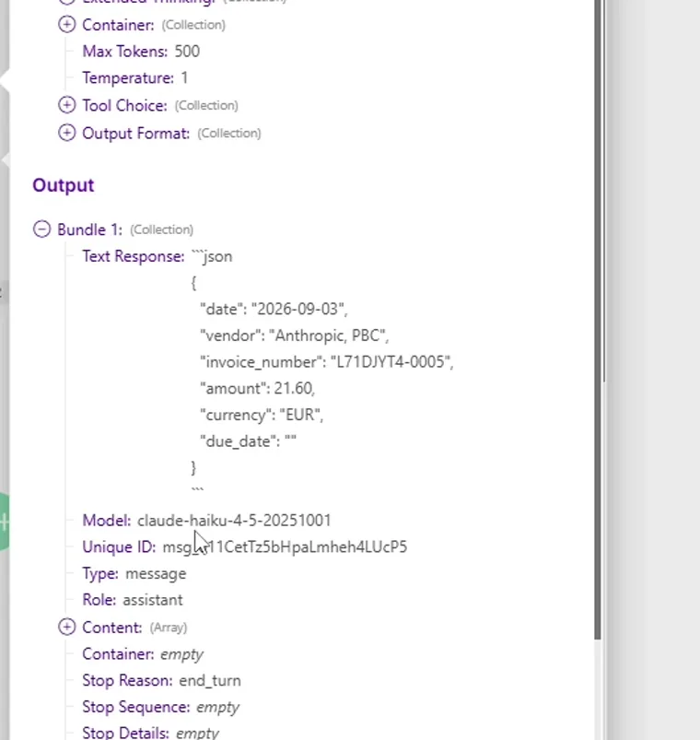This screenshot has width=700, height=740.
Task: Click the Tool Choice label
Action: [x=124, y=105]
